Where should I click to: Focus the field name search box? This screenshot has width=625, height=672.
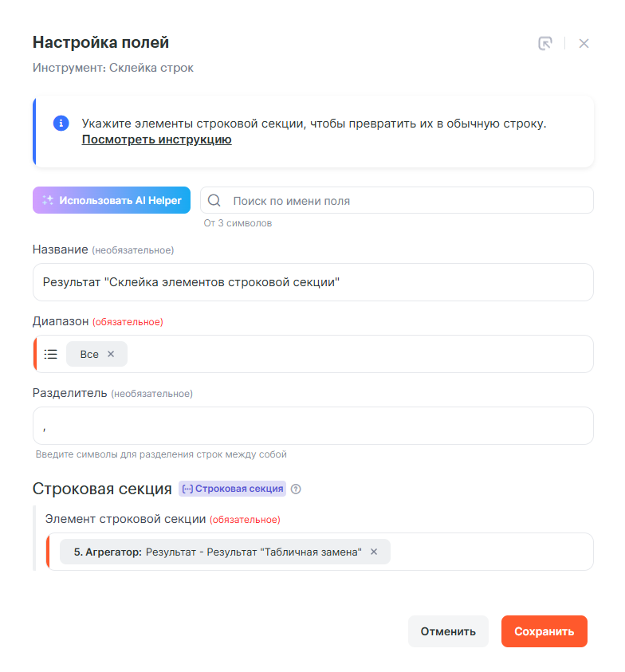coord(407,201)
